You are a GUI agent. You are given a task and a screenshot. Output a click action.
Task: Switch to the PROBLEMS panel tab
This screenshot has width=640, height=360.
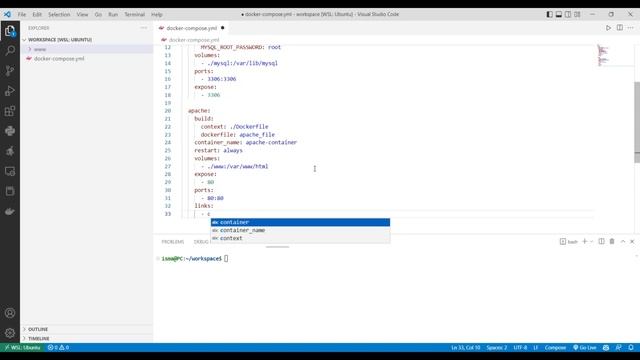tap(173, 242)
